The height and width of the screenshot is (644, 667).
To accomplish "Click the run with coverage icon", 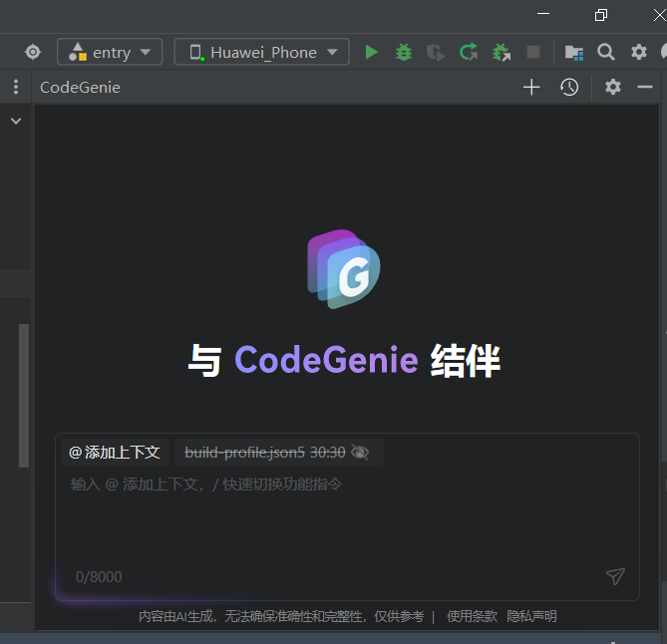I will 435,53.
